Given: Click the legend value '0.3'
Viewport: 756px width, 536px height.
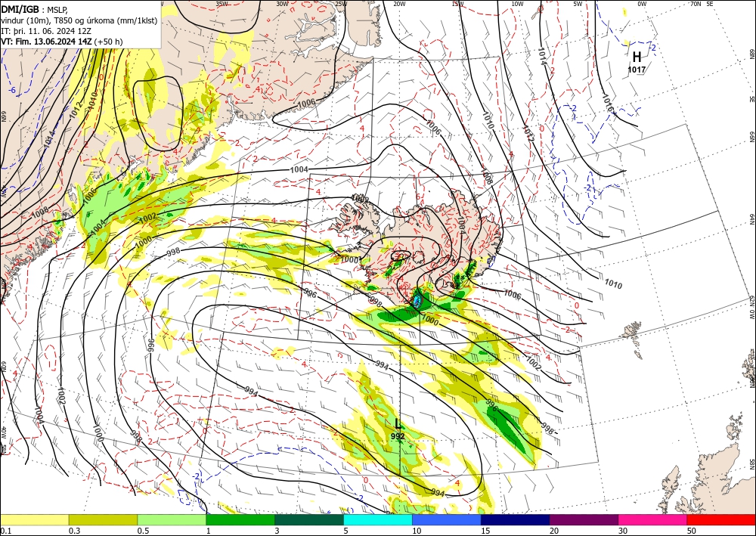Looking at the screenshot, I should point(74,531).
